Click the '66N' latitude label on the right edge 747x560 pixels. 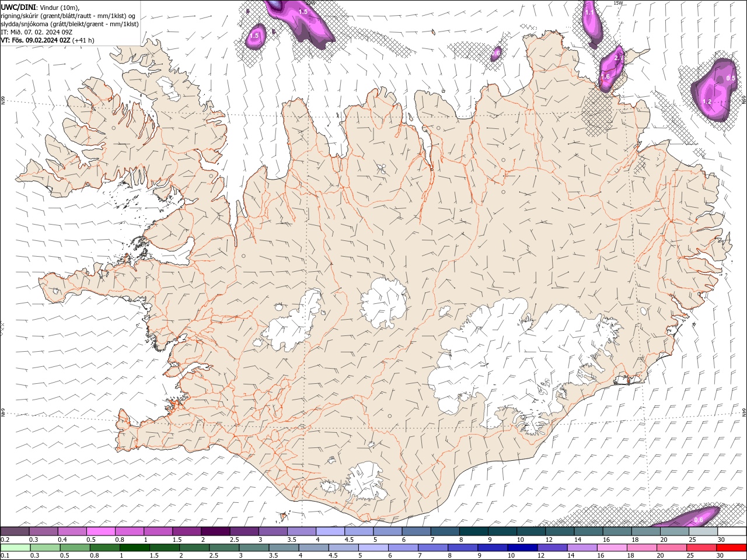pyautogui.click(x=745, y=100)
